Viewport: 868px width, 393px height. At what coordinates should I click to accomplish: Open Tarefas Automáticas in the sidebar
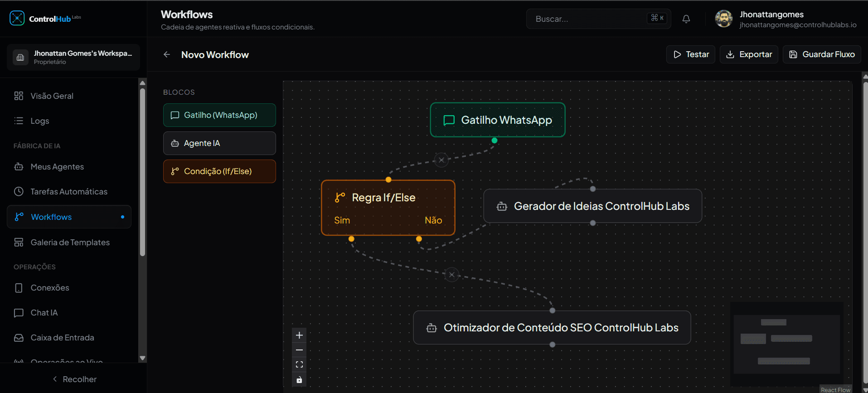click(x=69, y=191)
